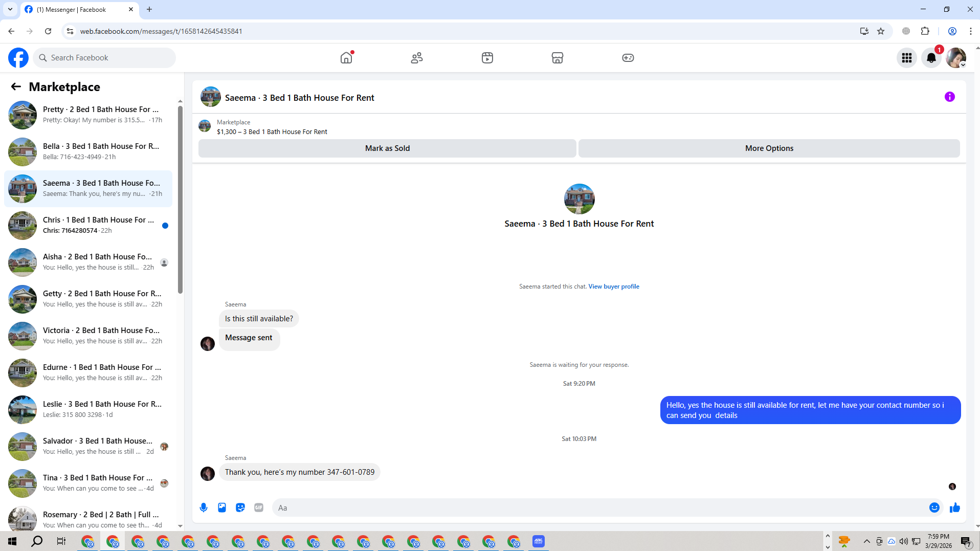Click the $1,300 listing title link

click(272, 132)
